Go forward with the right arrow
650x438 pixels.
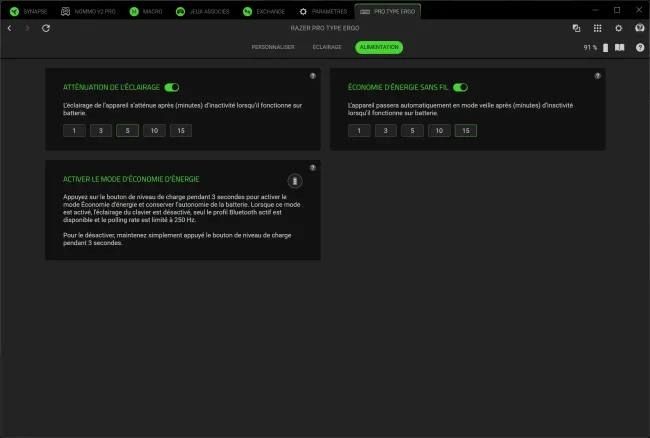coord(27,28)
